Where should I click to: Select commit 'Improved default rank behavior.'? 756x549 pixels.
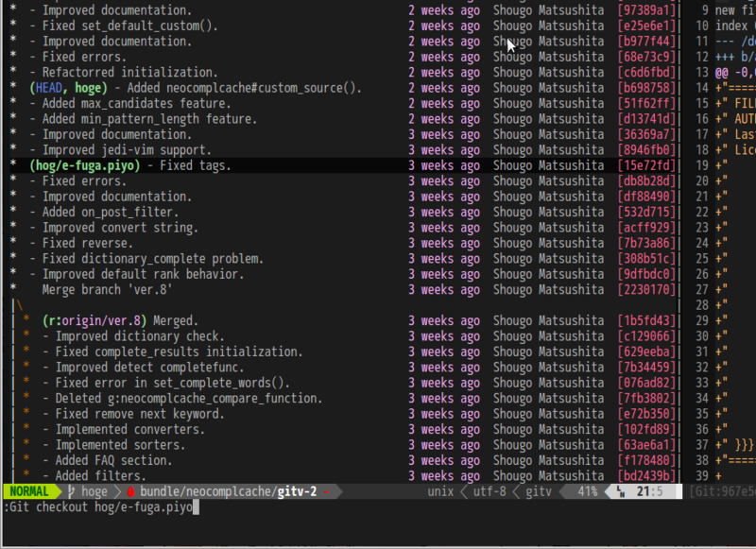[x=144, y=274]
